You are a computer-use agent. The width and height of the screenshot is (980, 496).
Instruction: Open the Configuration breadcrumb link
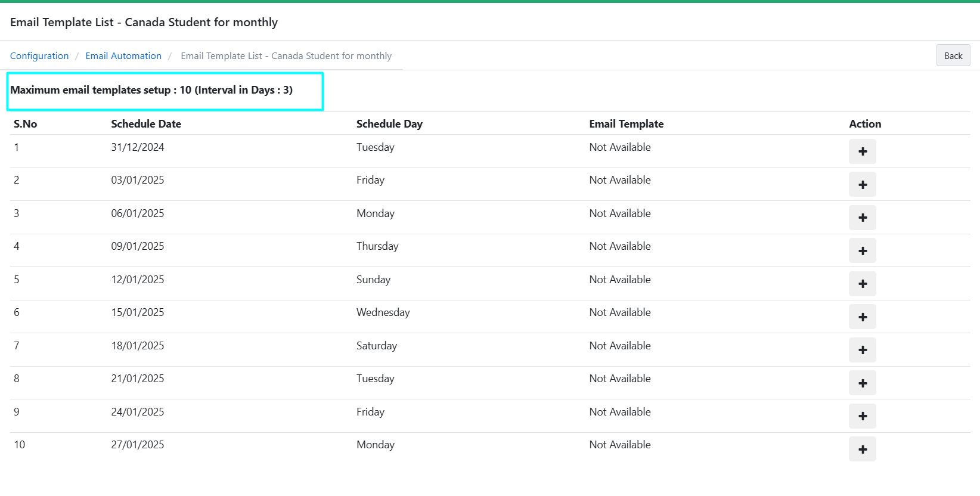point(39,55)
